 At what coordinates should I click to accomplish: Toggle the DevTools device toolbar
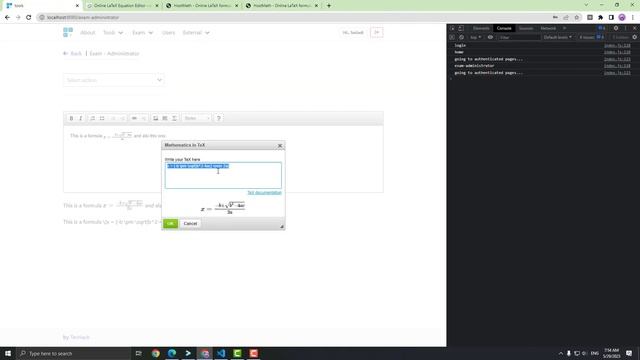click(x=461, y=28)
